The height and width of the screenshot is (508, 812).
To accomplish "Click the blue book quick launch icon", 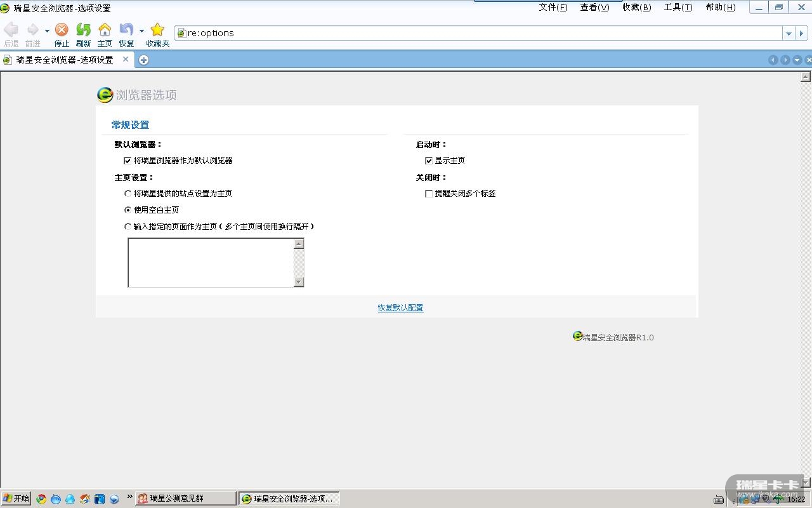I will tap(100, 499).
